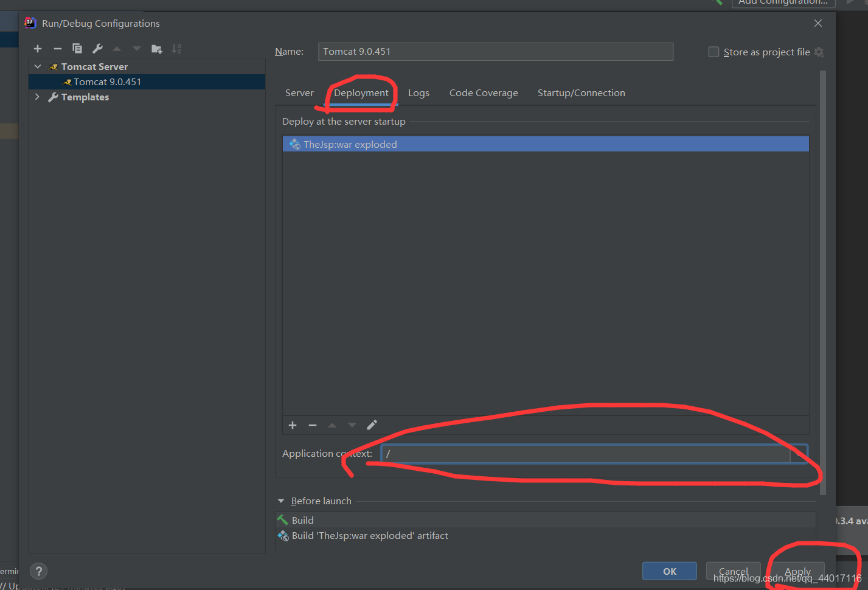
Task: Move configuration down with toolbar arrow
Action: click(137, 49)
